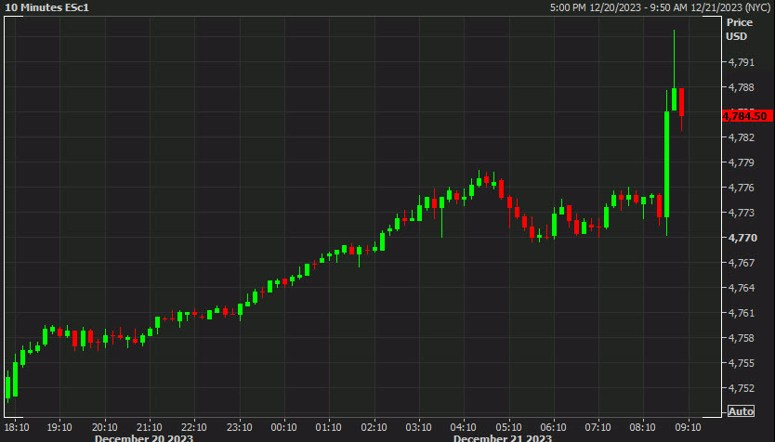Select the 4,791 price axis label

pyautogui.click(x=741, y=62)
